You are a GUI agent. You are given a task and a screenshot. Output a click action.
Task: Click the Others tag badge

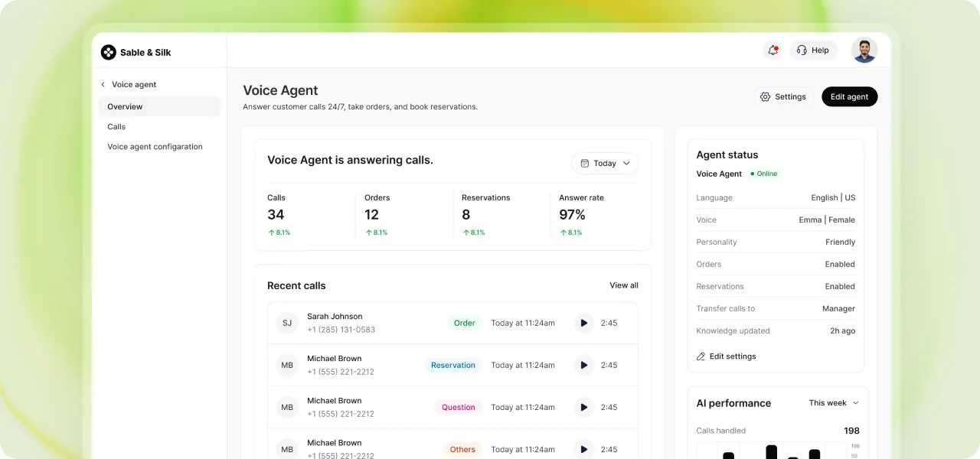click(x=462, y=449)
